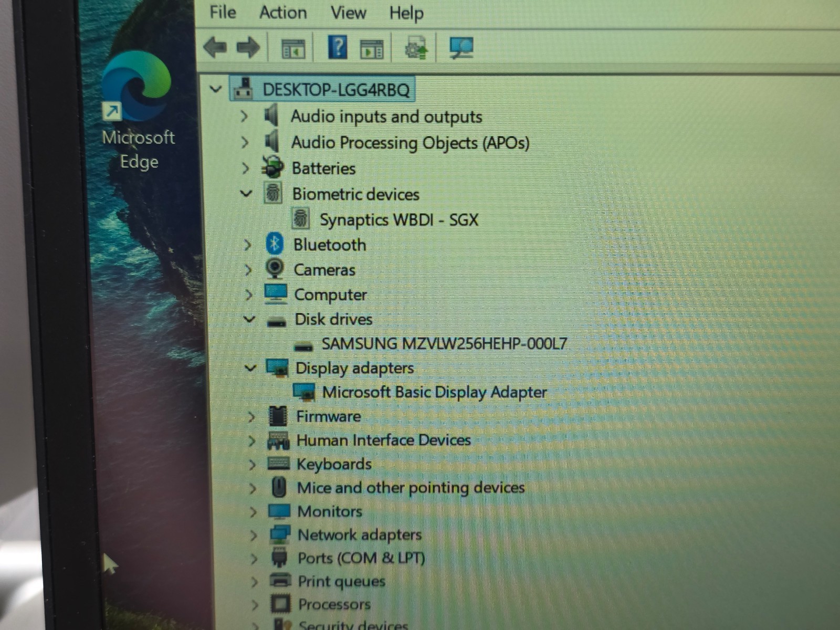Expand Audio inputs and outputs
The width and height of the screenshot is (840, 630).
[x=244, y=116]
